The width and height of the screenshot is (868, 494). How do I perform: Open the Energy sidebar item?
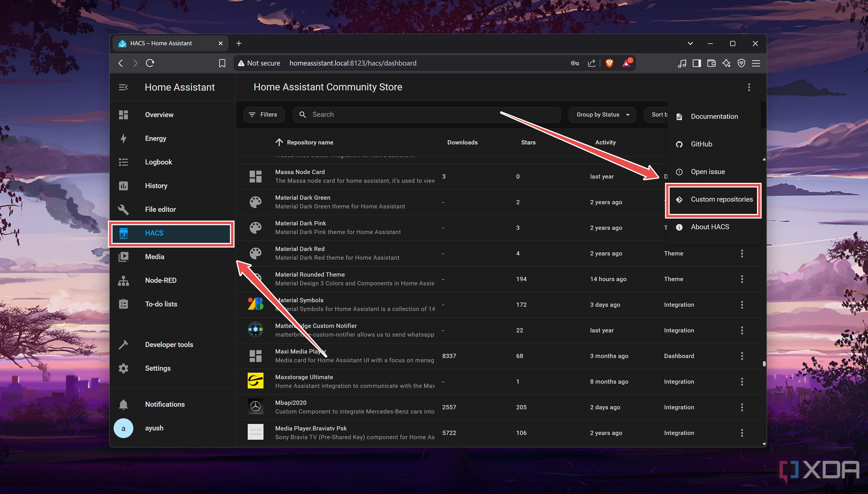pyautogui.click(x=155, y=138)
